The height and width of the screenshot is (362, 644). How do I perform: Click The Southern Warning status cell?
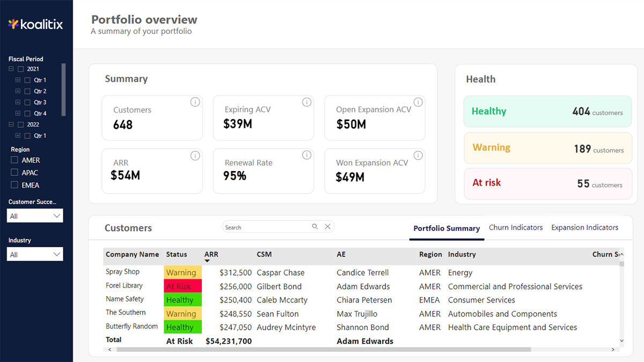pyautogui.click(x=182, y=314)
